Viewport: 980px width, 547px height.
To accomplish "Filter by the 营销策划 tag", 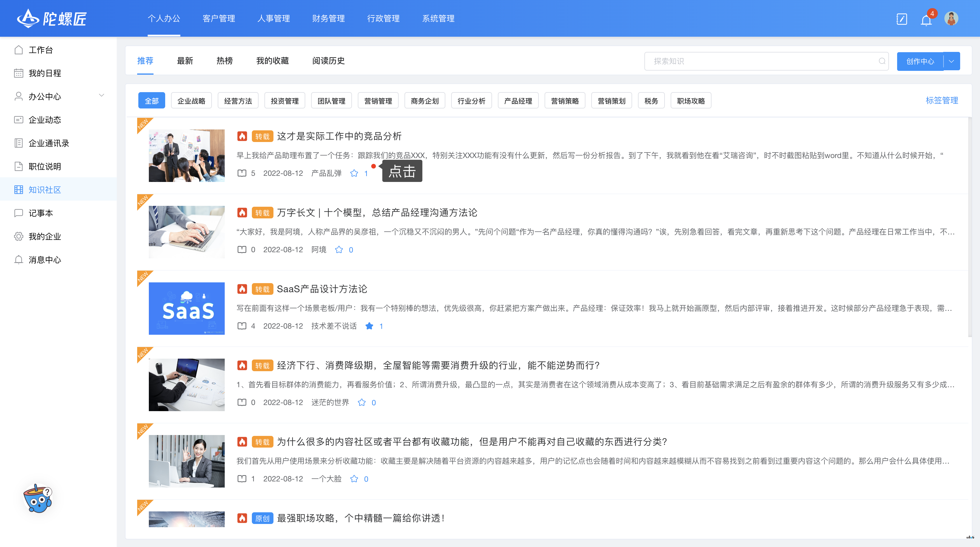I will [611, 101].
